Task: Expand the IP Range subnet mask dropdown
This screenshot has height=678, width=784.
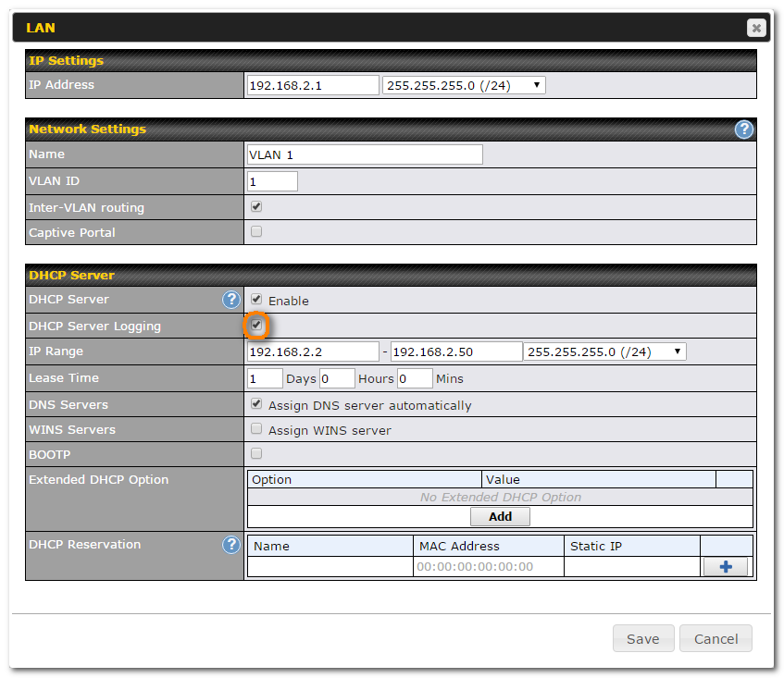Action: click(604, 351)
